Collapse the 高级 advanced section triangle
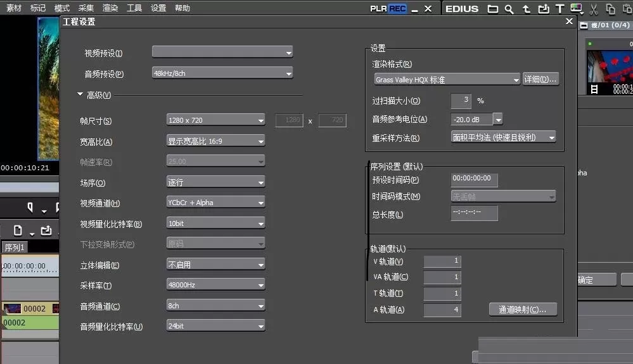This screenshot has height=364, width=633. pos(80,94)
